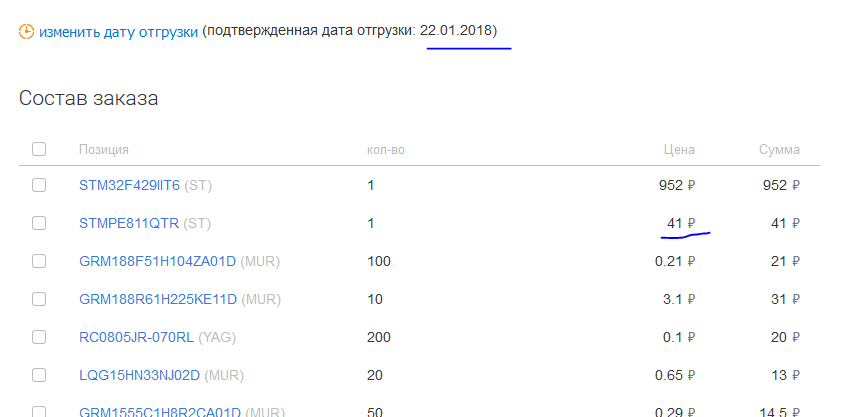Check the box for STM32F429IIT6
855x417 pixels.
[x=39, y=185]
